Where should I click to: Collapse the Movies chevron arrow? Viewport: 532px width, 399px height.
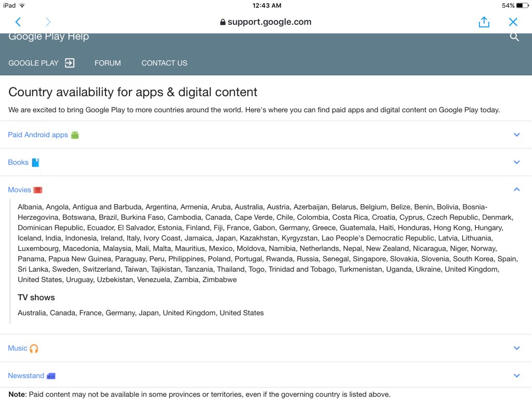click(x=517, y=189)
